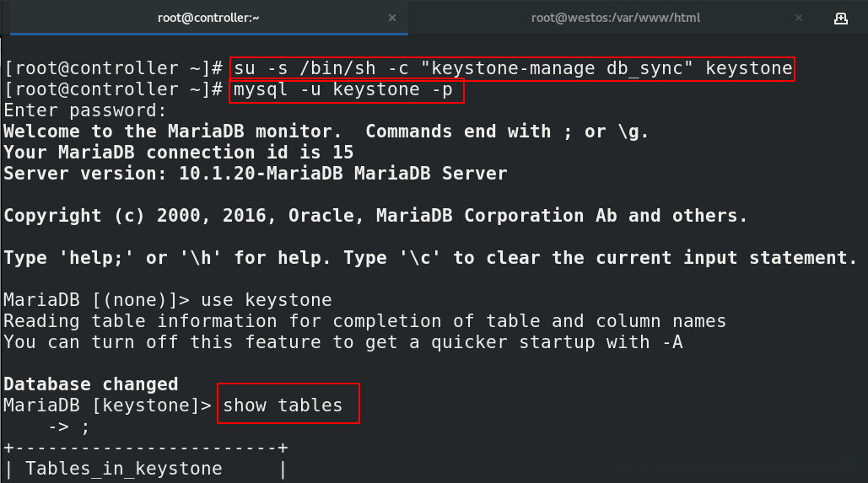This screenshot has height=483, width=868.
Task: Open a new terminal tab
Action: (x=841, y=18)
